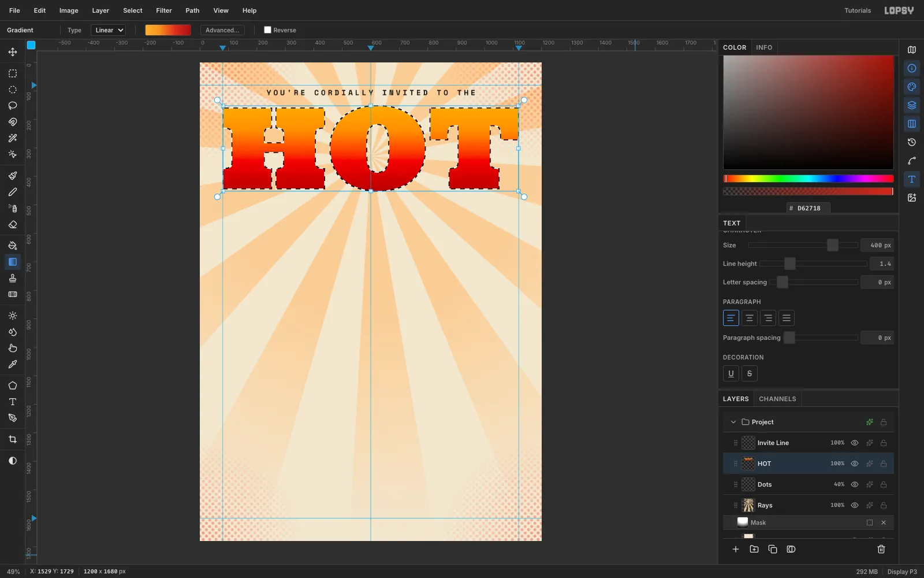
Task: Switch to the Channels tab
Action: click(777, 399)
